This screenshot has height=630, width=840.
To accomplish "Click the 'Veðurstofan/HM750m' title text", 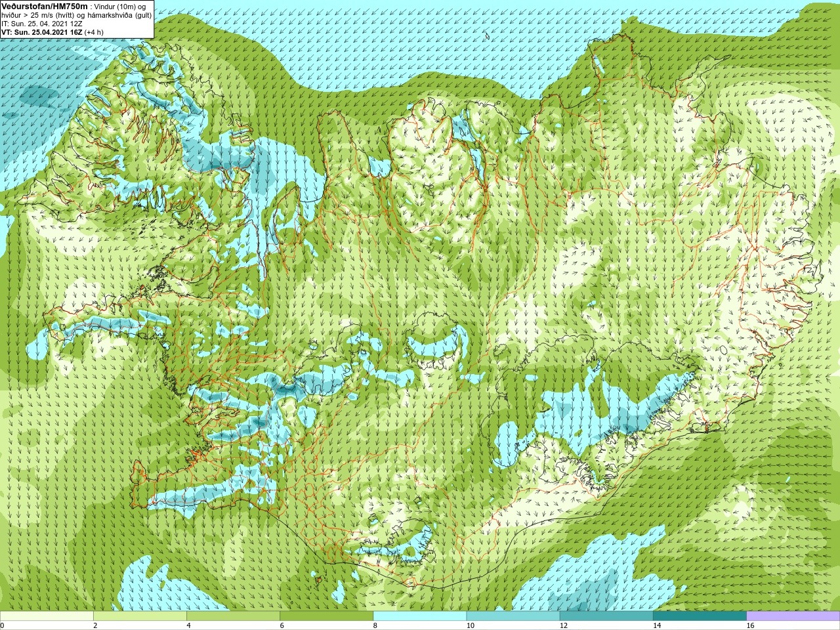I will click(x=44, y=6).
